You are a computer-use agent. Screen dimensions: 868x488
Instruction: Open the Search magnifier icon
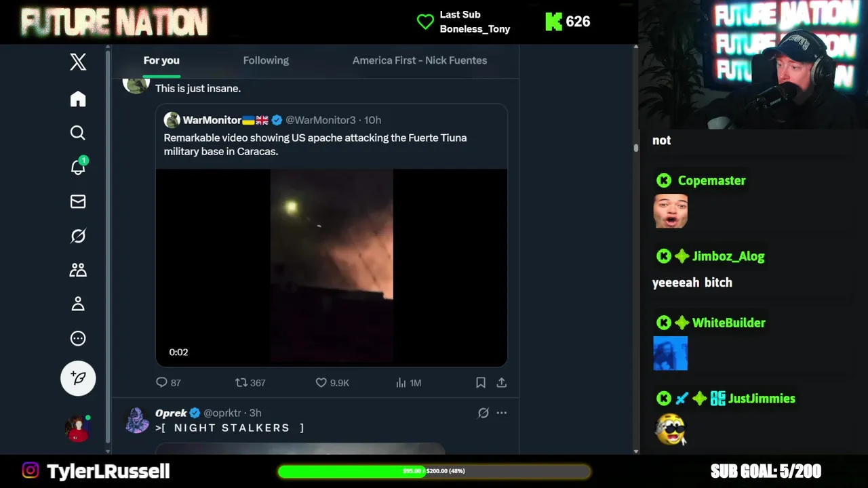click(78, 133)
